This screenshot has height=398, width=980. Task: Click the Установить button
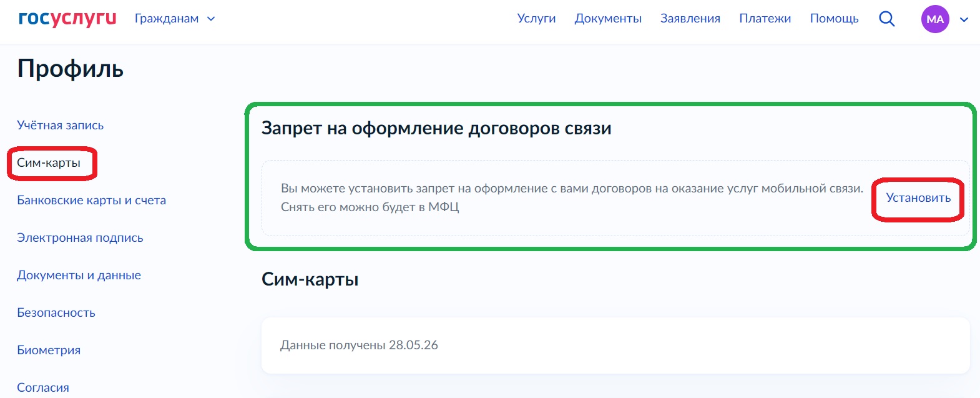click(918, 197)
